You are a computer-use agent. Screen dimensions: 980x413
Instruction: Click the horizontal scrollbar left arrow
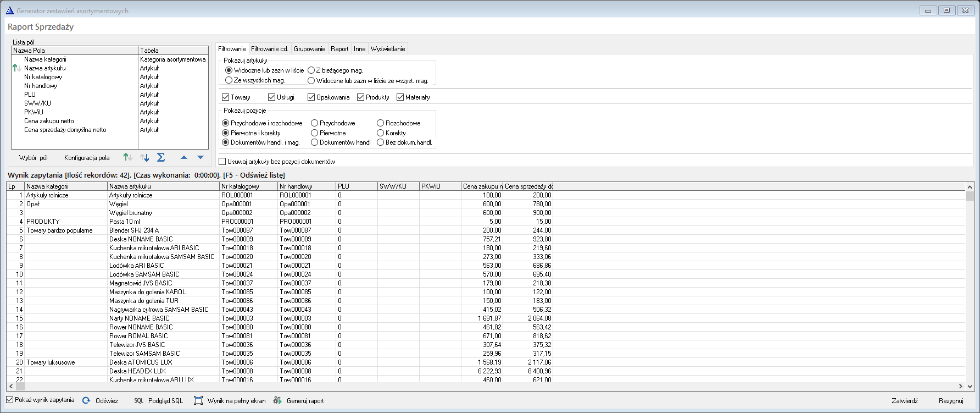[x=12, y=386]
